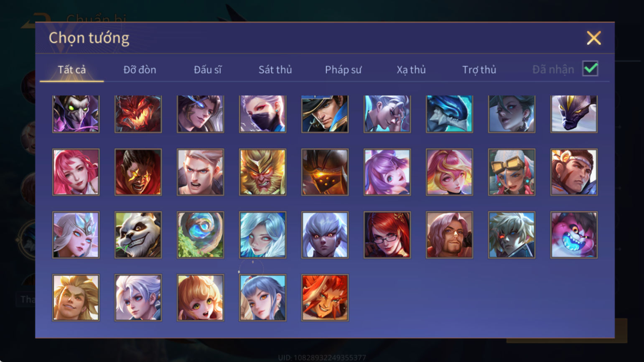Pick the red demon hero portrait
644x362 pixels.
138,114
